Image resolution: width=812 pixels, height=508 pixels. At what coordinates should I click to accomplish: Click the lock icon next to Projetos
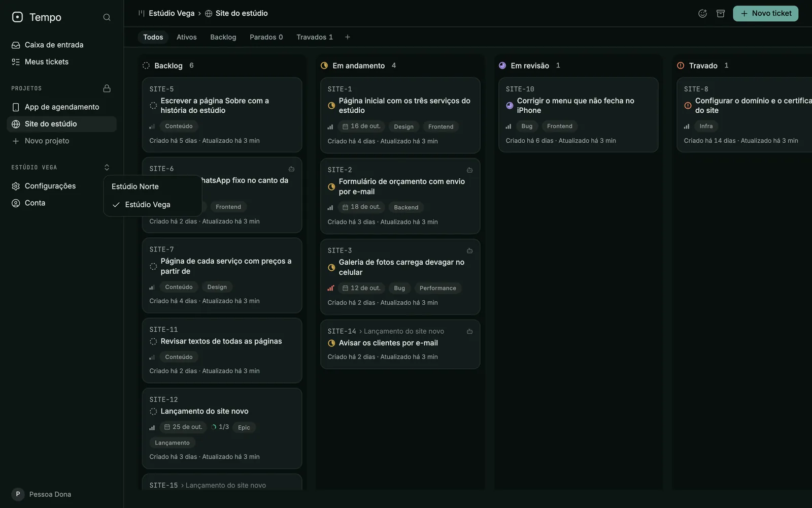(x=107, y=88)
